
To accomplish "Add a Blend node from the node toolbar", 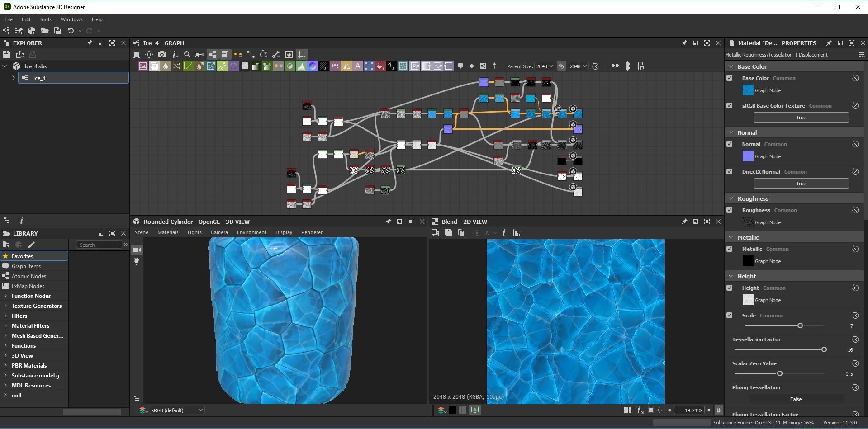I will point(154,66).
